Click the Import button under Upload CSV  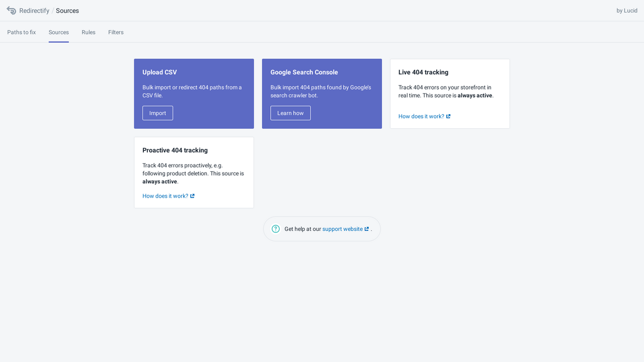point(157,113)
